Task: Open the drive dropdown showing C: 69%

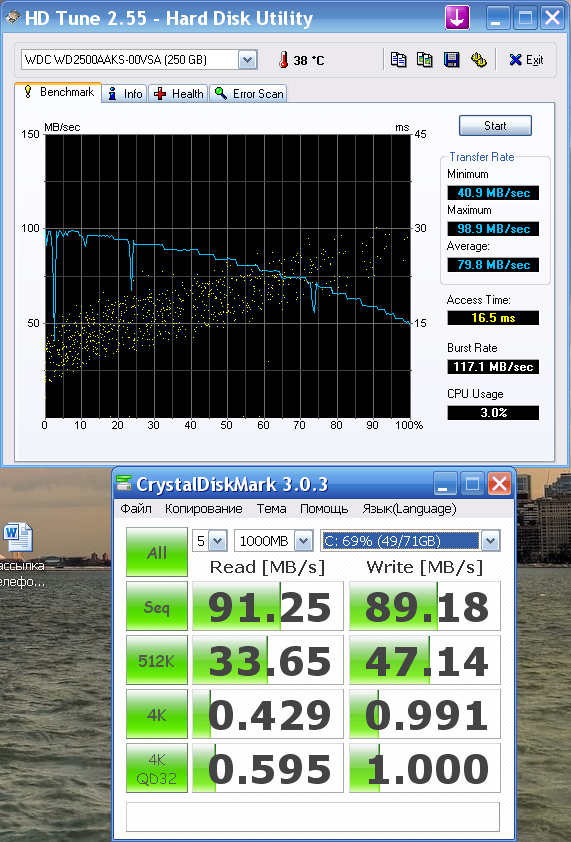Action: (410, 541)
